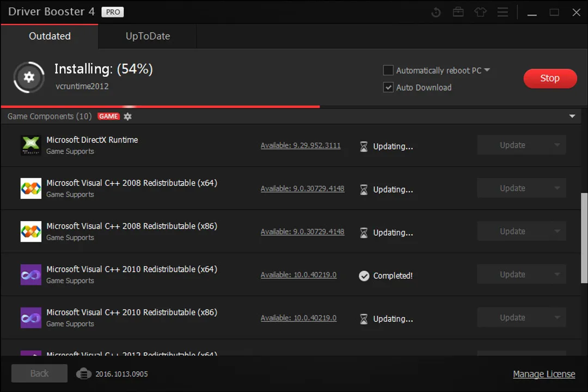Click Completed! status text
This screenshot has width=588, height=392.
coord(393,275)
